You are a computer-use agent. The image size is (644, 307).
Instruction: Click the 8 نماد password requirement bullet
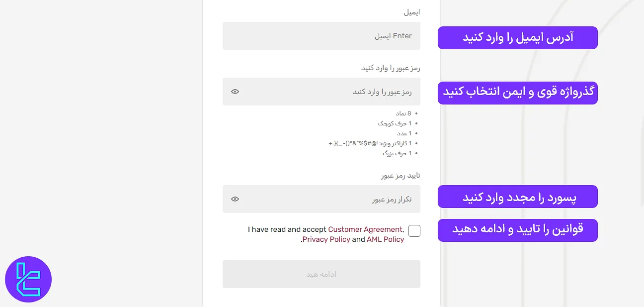pos(402,113)
